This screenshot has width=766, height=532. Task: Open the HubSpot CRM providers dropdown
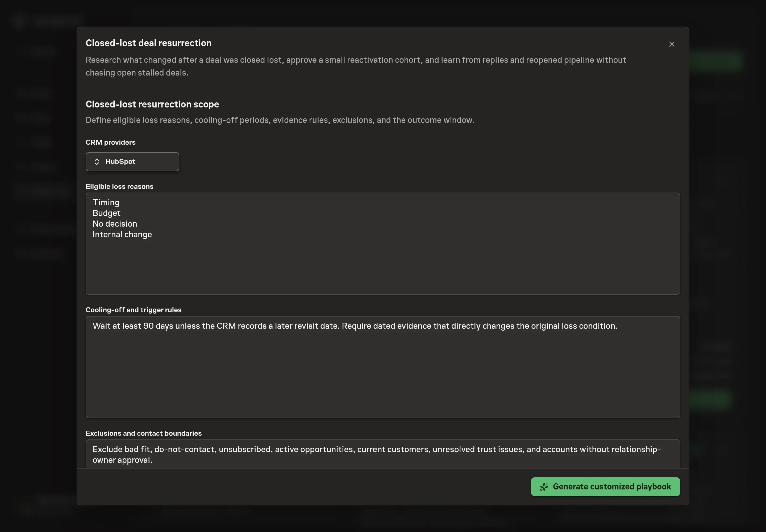(x=132, y=162)
